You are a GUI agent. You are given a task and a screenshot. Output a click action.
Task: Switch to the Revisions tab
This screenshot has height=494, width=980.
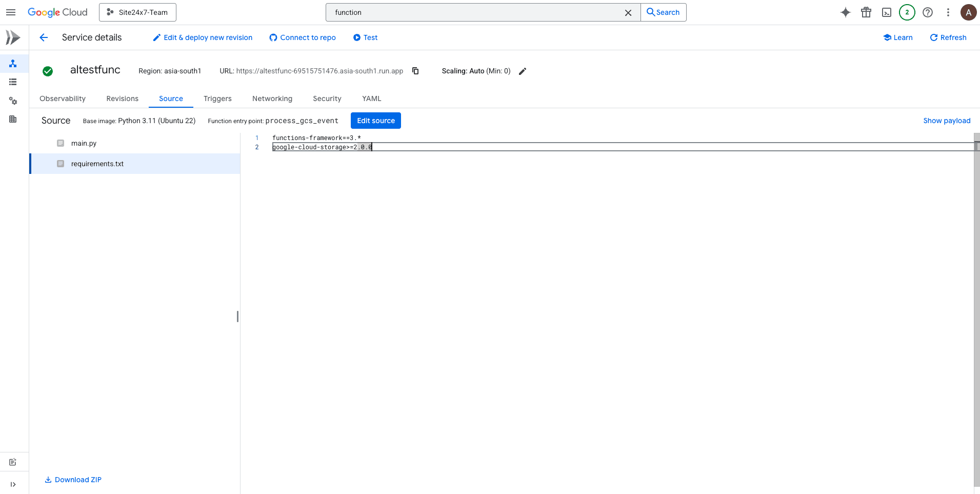[122, 98]
